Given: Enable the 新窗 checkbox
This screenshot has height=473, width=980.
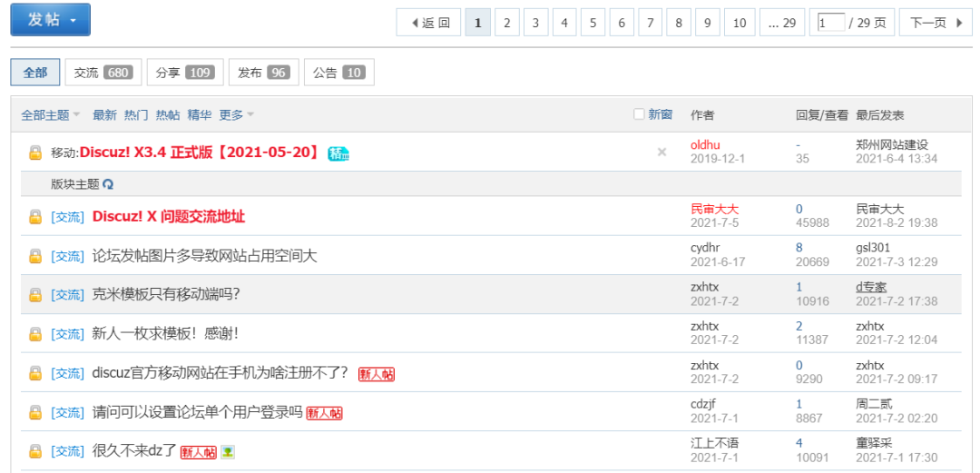Looking at the screenshot, I should coord(639,114).
